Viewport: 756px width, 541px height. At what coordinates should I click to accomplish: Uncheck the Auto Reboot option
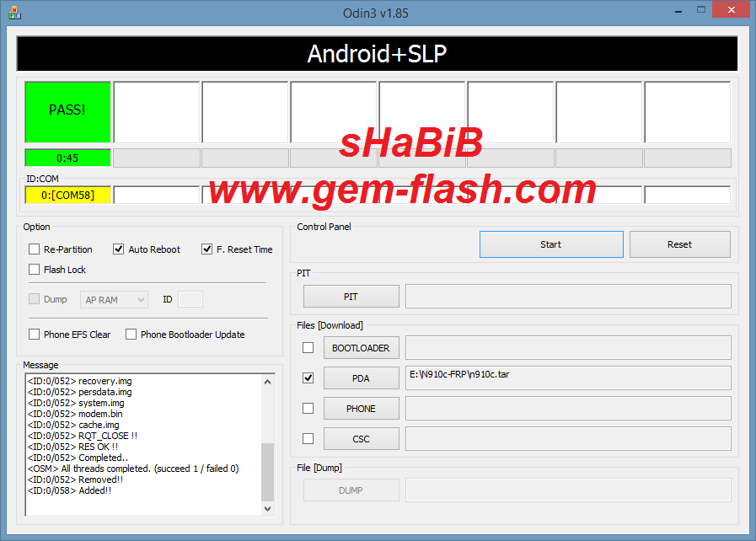click(x=118, y=249)
